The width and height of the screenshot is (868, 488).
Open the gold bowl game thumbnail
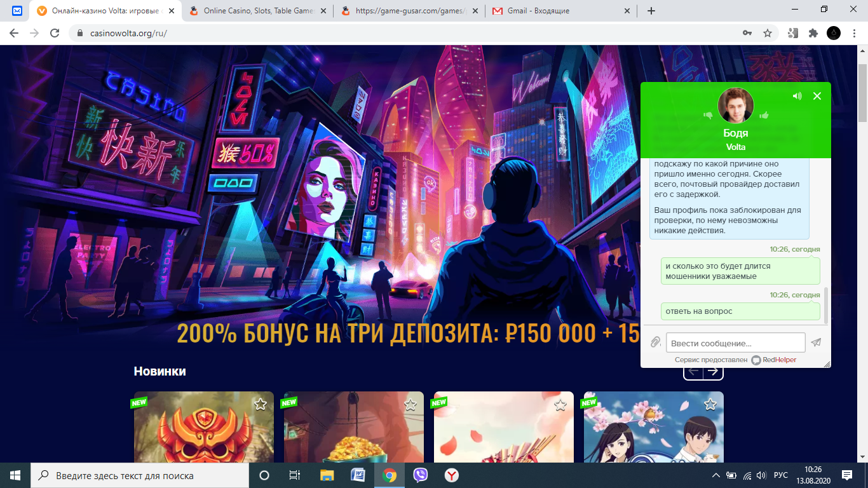(354, 427)
